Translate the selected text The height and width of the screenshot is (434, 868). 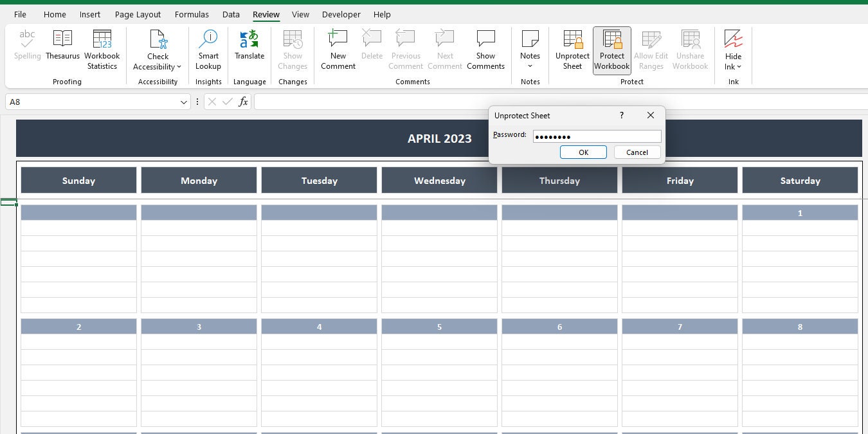[x=249, y=48]
